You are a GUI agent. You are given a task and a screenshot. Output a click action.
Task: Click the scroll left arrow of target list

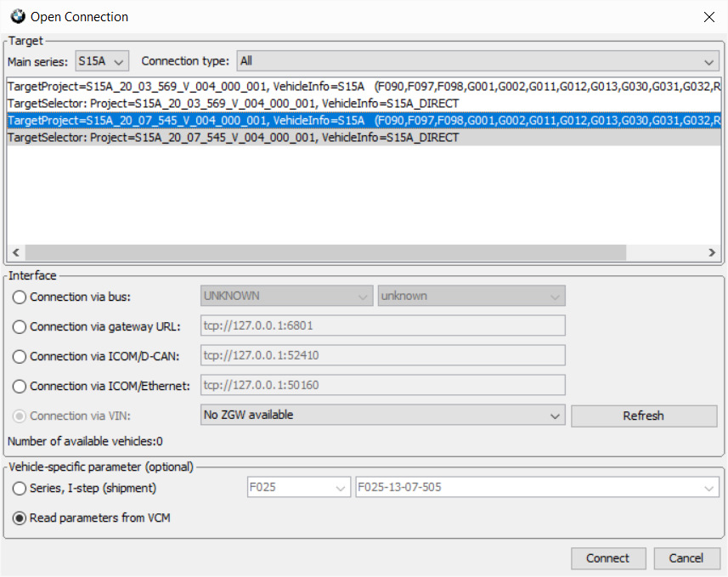coord(16,252)
